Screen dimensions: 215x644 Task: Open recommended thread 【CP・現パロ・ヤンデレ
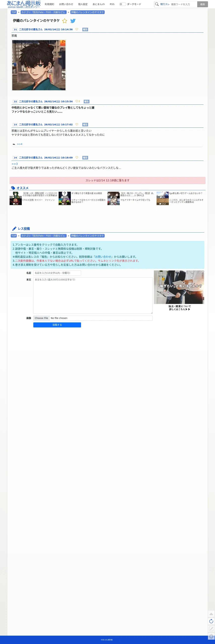pos(137,194)
